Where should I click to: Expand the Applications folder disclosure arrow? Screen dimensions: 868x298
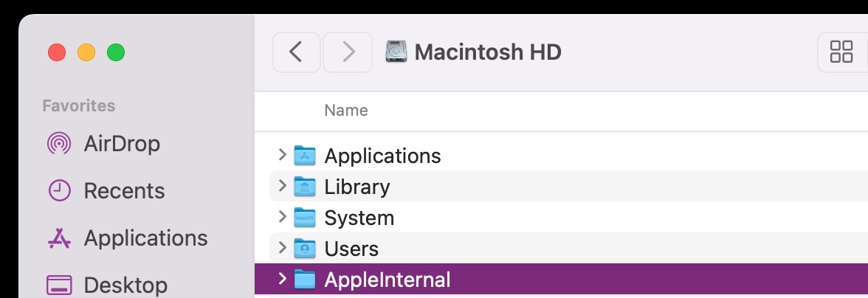tap(282, 155)
